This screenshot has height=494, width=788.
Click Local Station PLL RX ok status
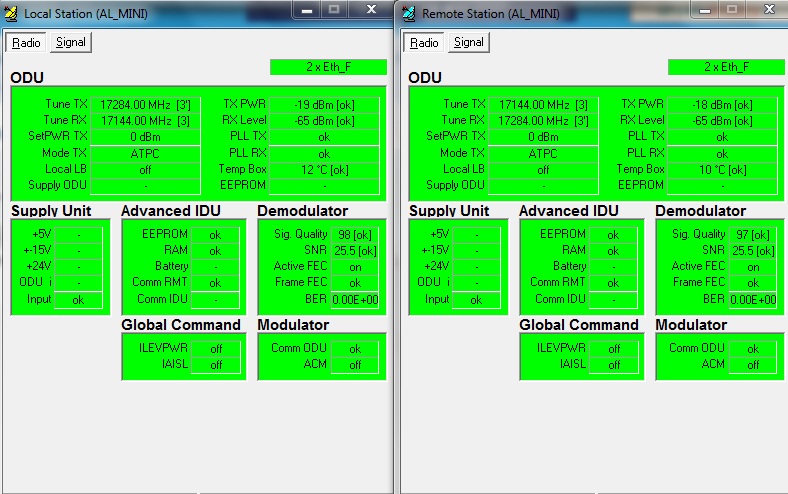click(x=324, y=153)
